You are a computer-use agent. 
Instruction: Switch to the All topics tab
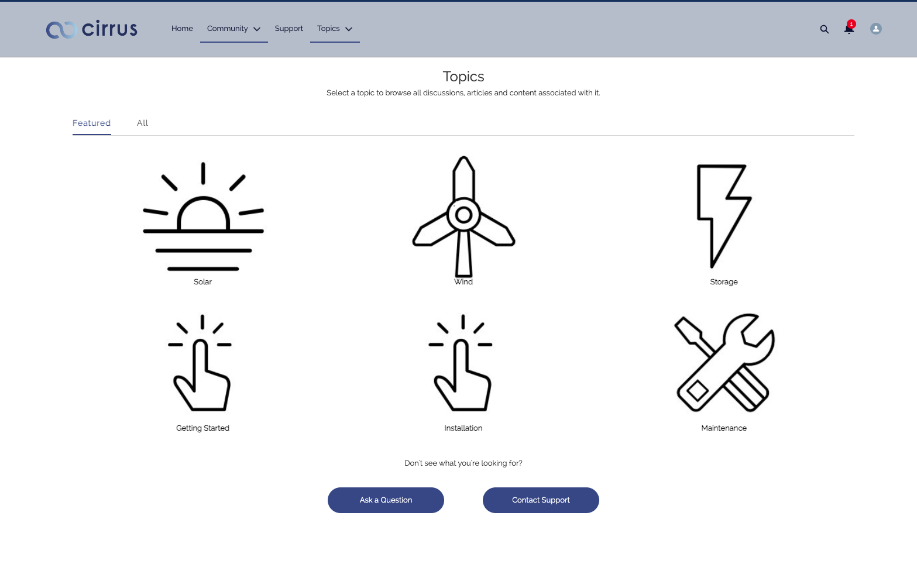click(142, 123)
